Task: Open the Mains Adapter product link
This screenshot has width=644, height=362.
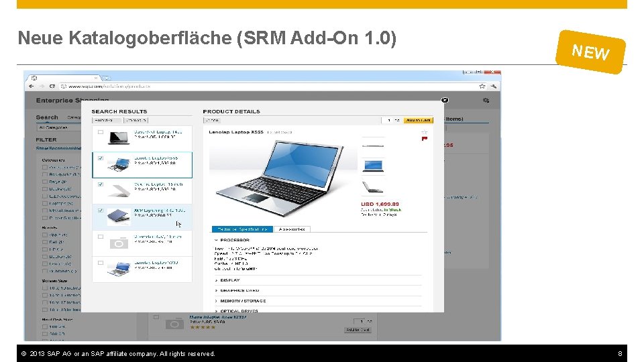Action: point(217,317)
